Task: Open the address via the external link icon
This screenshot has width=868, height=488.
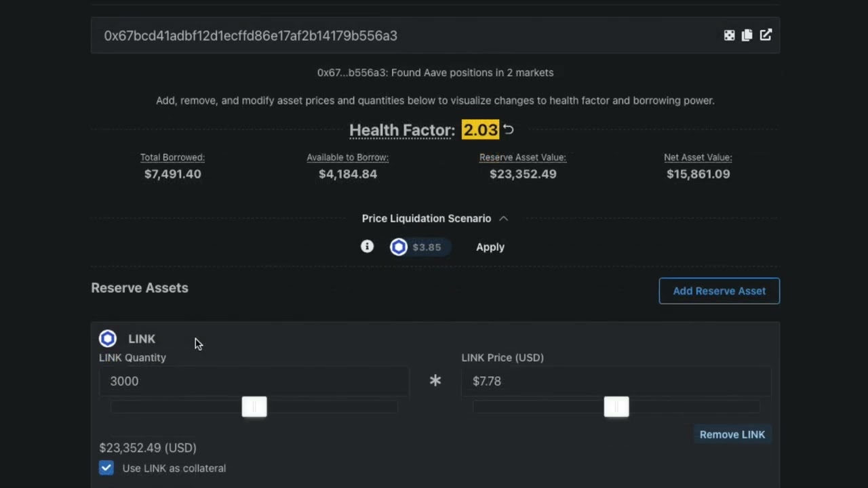Action: (766, 35)
